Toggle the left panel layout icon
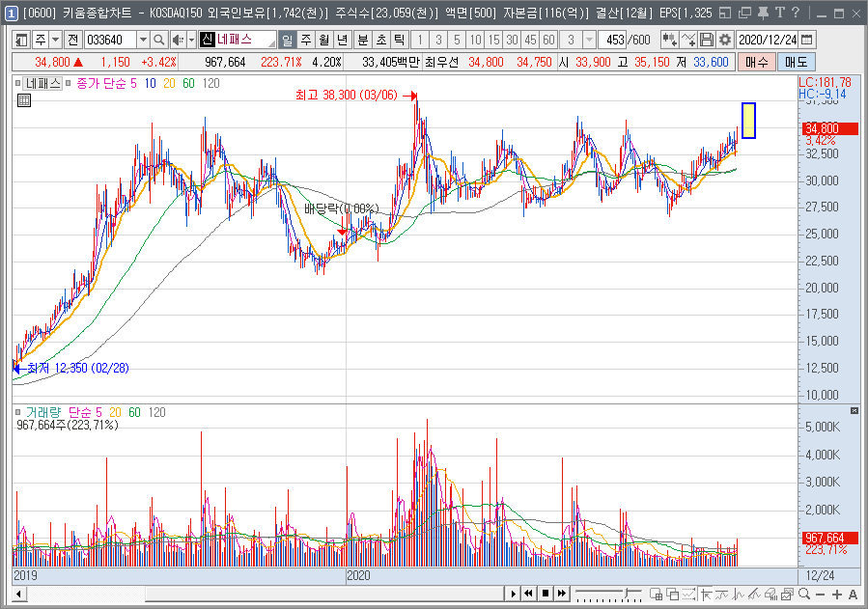This screenshot has width=868, height=609. click(x=21, y=40)
